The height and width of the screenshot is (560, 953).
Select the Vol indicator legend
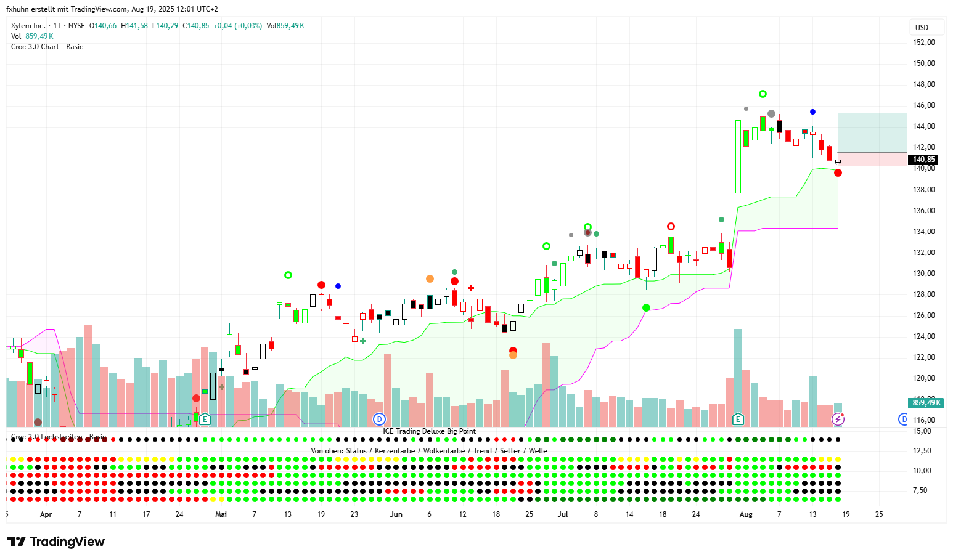pos(16,36)
